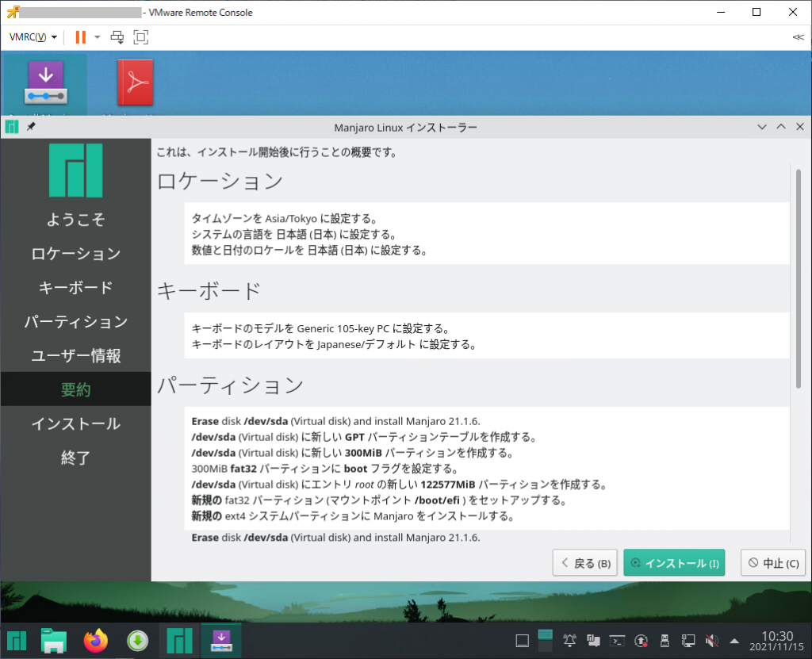Select ロケーション step in the sidebar
This screenshot has height=659, width=812.
coord(75,254)
